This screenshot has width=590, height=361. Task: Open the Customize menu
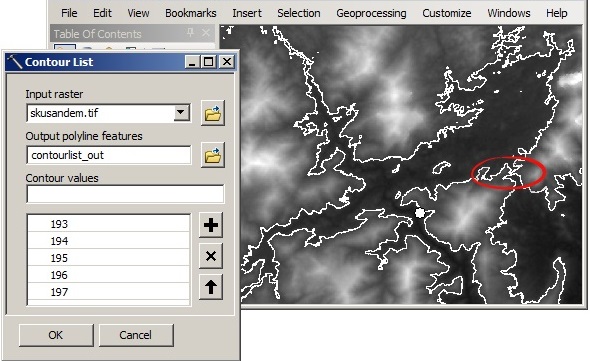coord(447,13)
